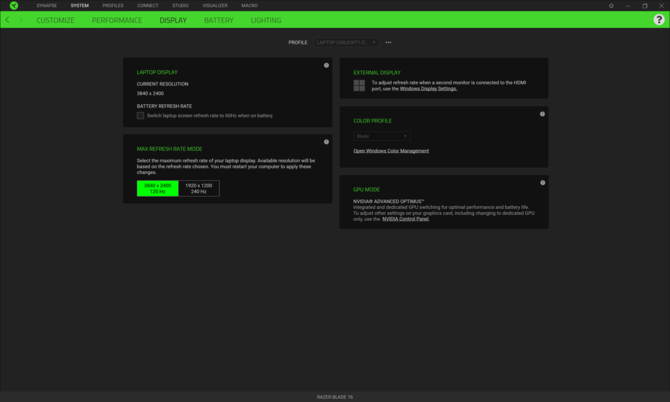Show info for Color Profile panel
The height and width of the screenshot is (402, 670).
(x=542, y=114)
